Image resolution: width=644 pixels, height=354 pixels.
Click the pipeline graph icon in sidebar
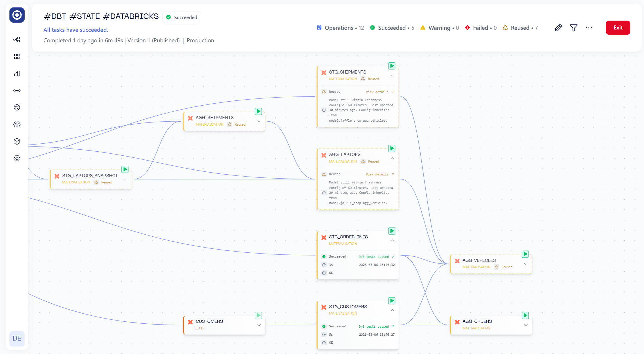(x=17, y=39)
